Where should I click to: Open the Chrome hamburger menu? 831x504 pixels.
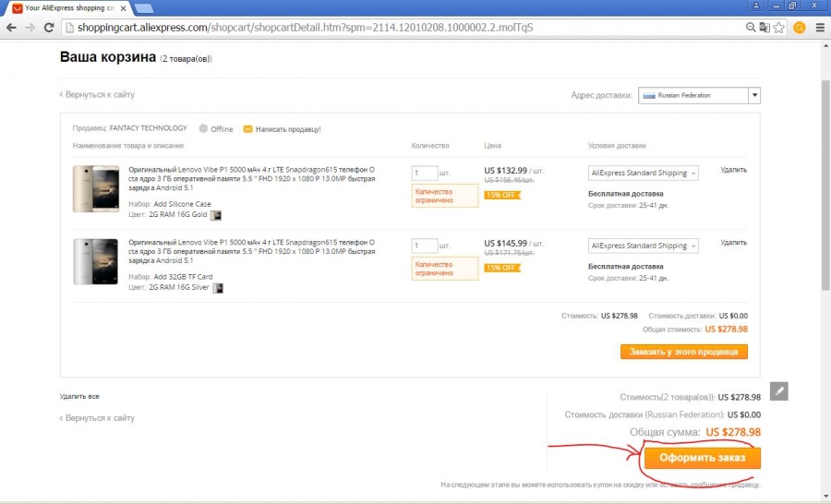pos(820,28)
